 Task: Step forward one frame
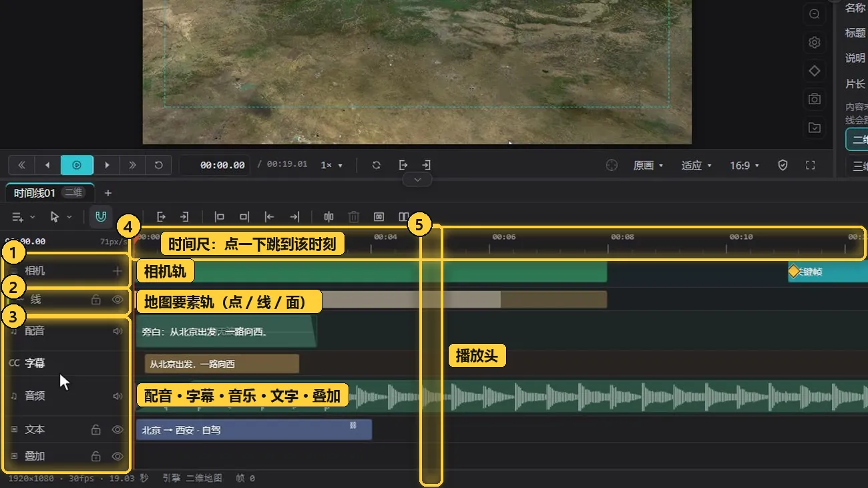point(107,165)
